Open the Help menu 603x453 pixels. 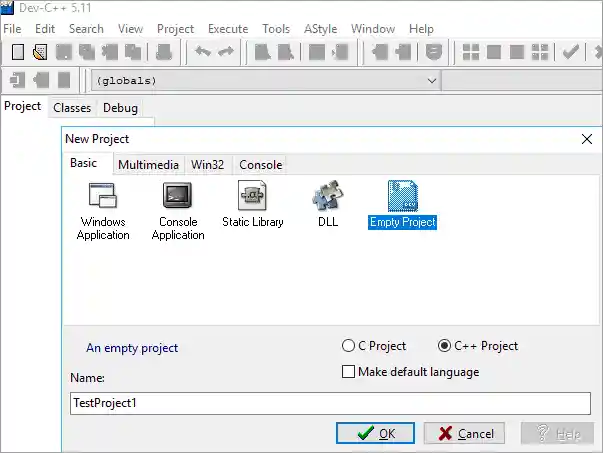click(x=421, y=29)
